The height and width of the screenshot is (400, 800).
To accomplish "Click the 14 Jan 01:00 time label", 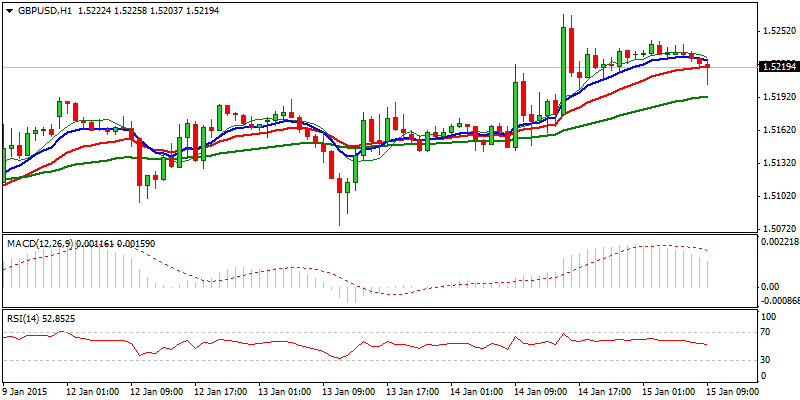I will (x=477, y=392).
